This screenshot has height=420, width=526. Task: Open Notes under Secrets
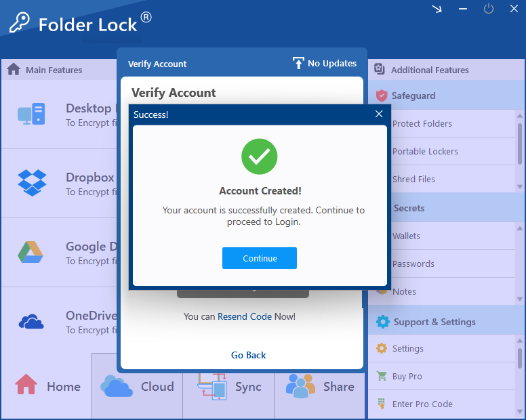point(442,291)
